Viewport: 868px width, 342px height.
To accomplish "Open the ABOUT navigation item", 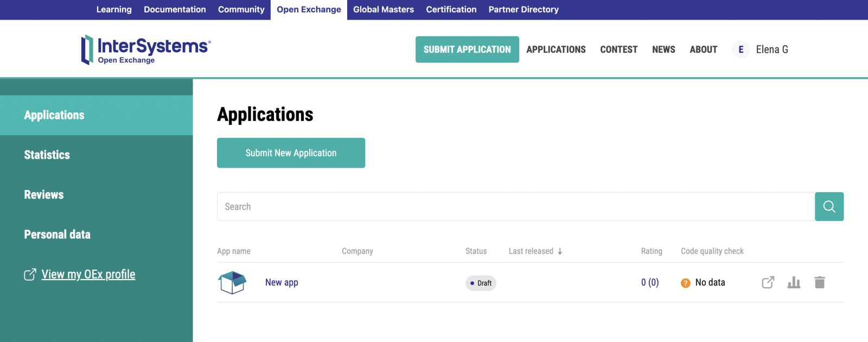I will coord(704,49).
